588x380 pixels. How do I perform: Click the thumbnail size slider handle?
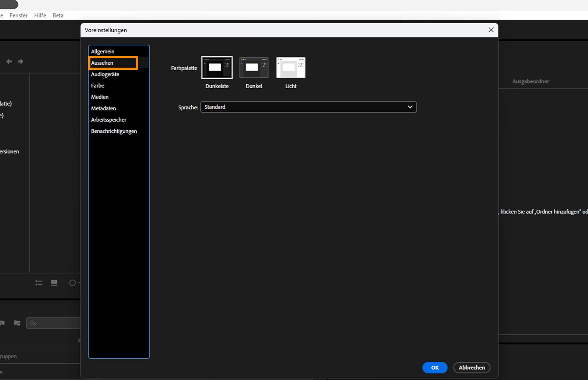point(72,283)
